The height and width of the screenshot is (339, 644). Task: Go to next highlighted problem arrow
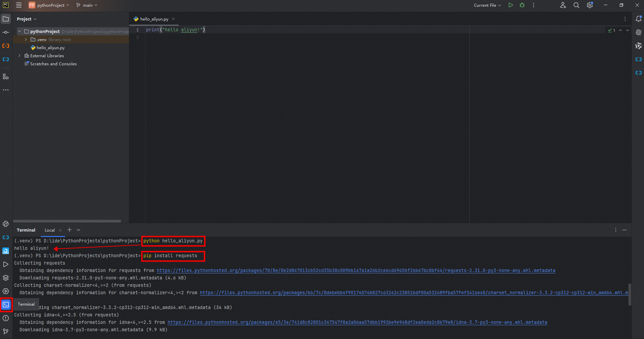point(628,30)
